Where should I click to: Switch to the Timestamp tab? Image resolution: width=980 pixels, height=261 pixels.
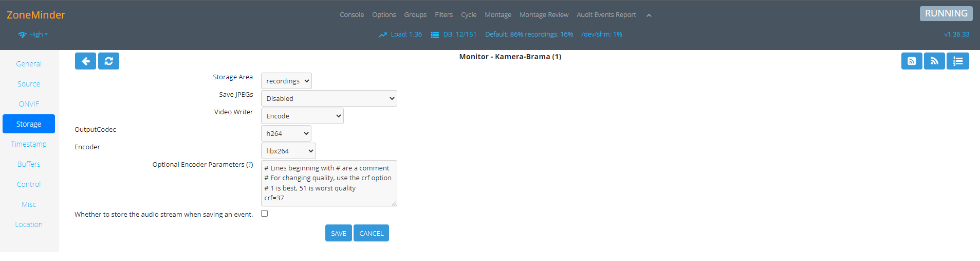point(29,144)
